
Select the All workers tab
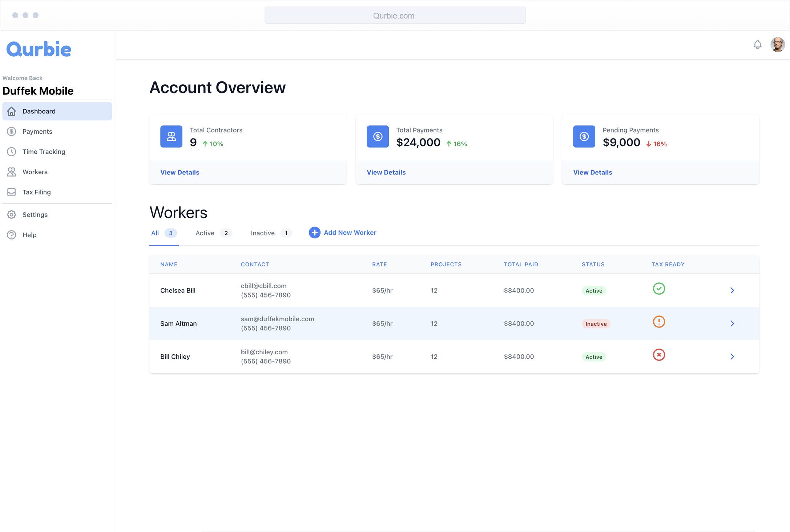pos(164,233)
